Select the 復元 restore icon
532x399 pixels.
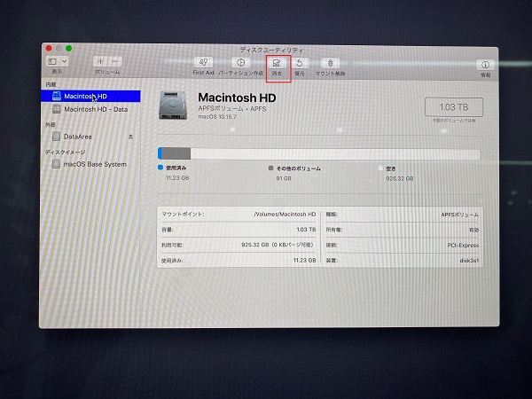(x=300, y=63)
